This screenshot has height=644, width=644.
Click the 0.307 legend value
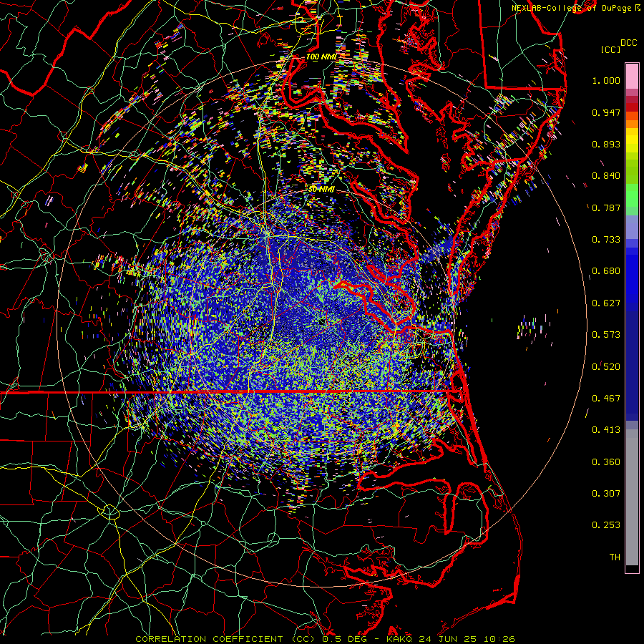[606, 494]
